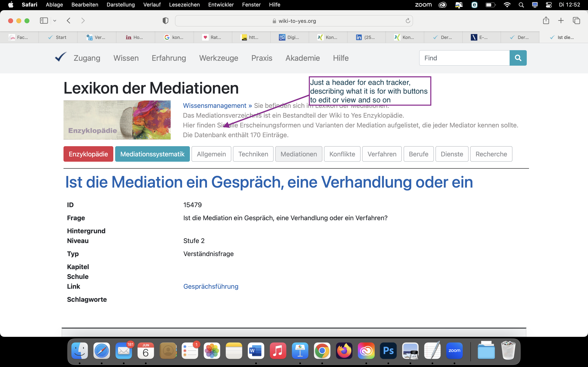Open a new tab with plus icon
Screen dimensions: 588x367
pos(561,21)
